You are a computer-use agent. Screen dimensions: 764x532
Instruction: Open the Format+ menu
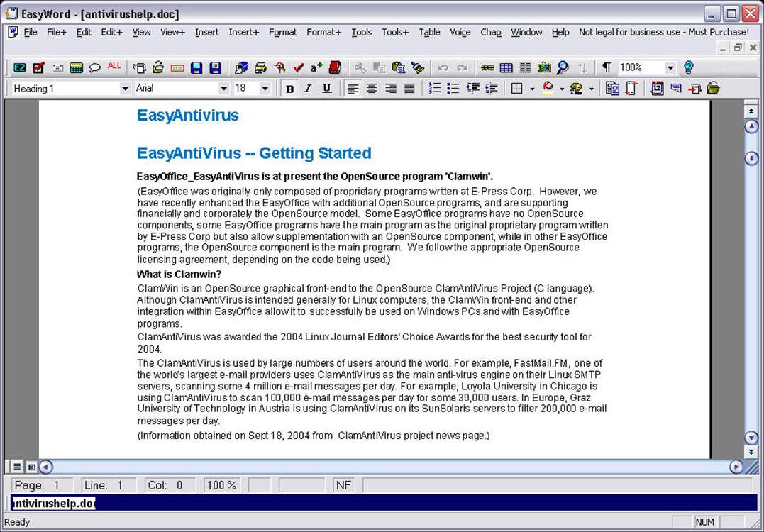323,32
